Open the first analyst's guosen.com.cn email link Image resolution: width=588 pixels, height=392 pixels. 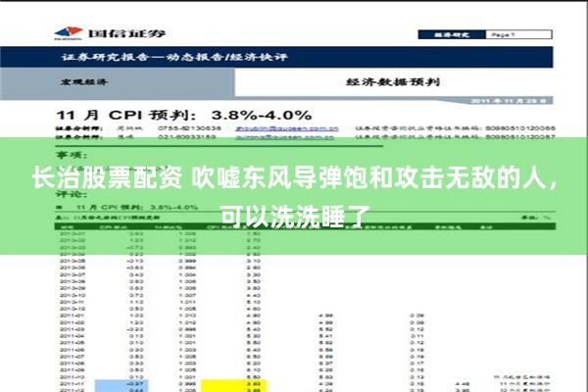click(287, 128)
